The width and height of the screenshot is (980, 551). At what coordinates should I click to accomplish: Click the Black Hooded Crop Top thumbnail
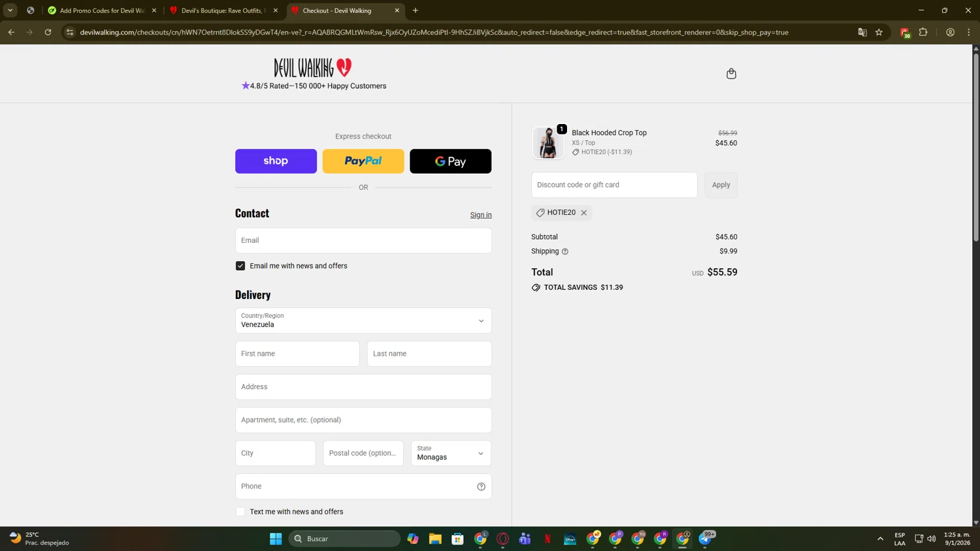pos(548,143)
